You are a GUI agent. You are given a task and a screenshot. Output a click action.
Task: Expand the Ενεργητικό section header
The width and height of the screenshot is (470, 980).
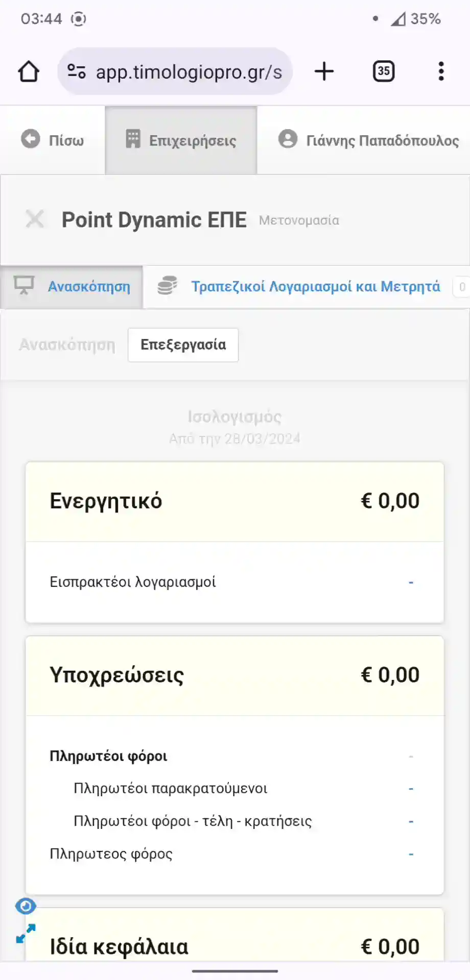[234, 501]
